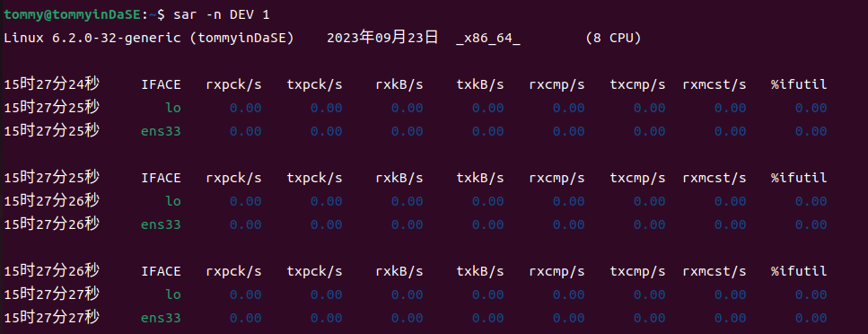This screenshot has width=868, height=334.
Task: Click '15时27分27秒' timestamp in the lo row
Action: (x=51, y=294)
